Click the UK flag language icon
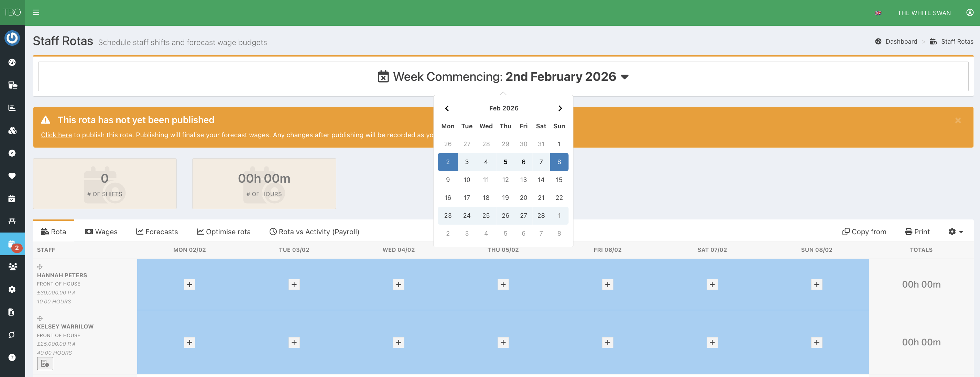 coord(878,13)
